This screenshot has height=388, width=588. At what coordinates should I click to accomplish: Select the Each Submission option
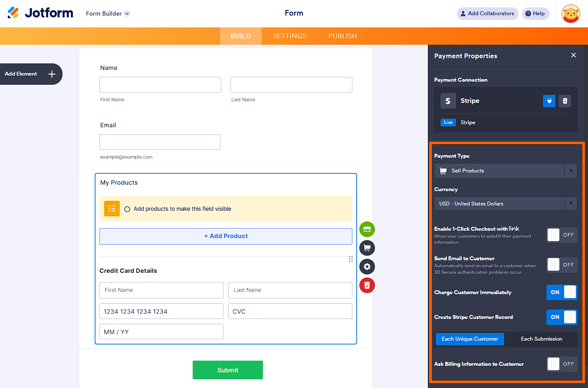(542, 339)
